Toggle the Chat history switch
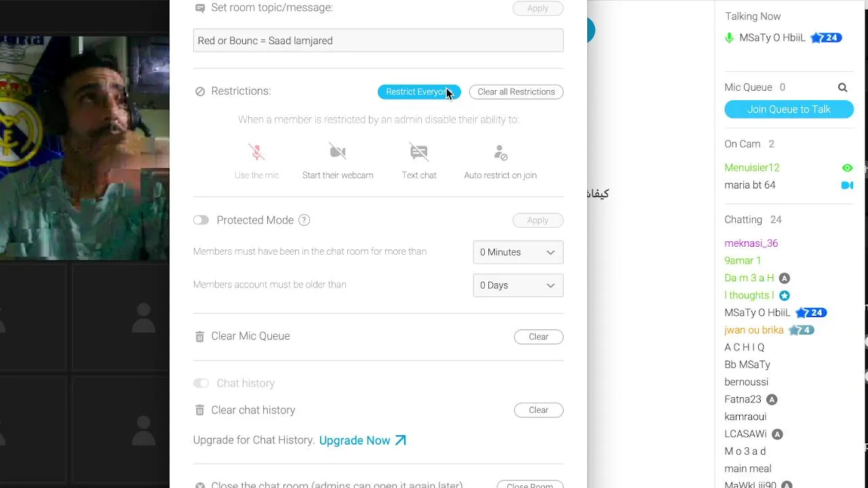 pyautogui.click(x=201, y=384)
